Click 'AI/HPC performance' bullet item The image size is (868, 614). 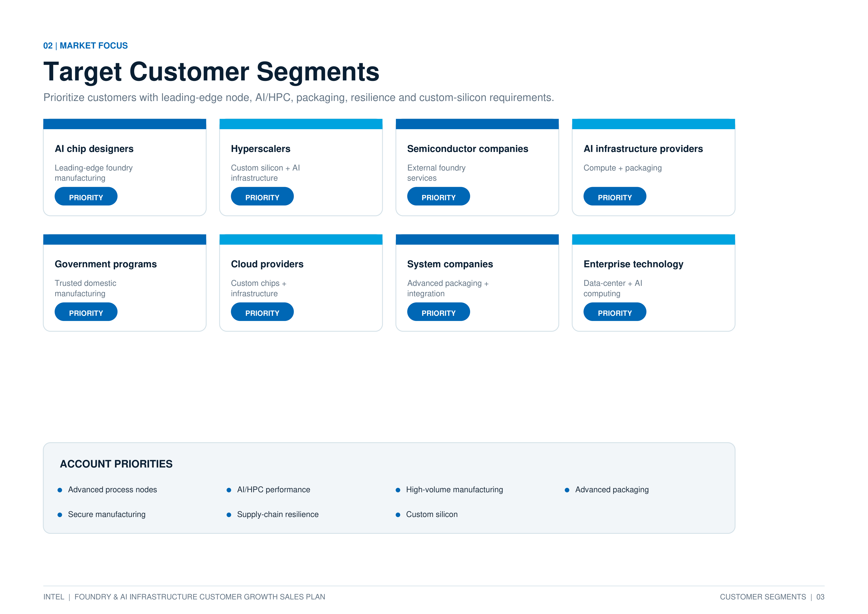tap(268, 490)
